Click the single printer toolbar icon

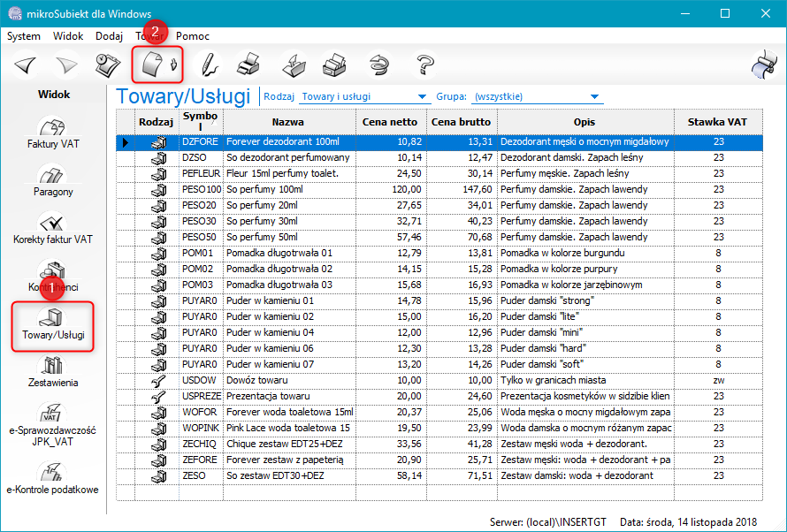(248, 65)
